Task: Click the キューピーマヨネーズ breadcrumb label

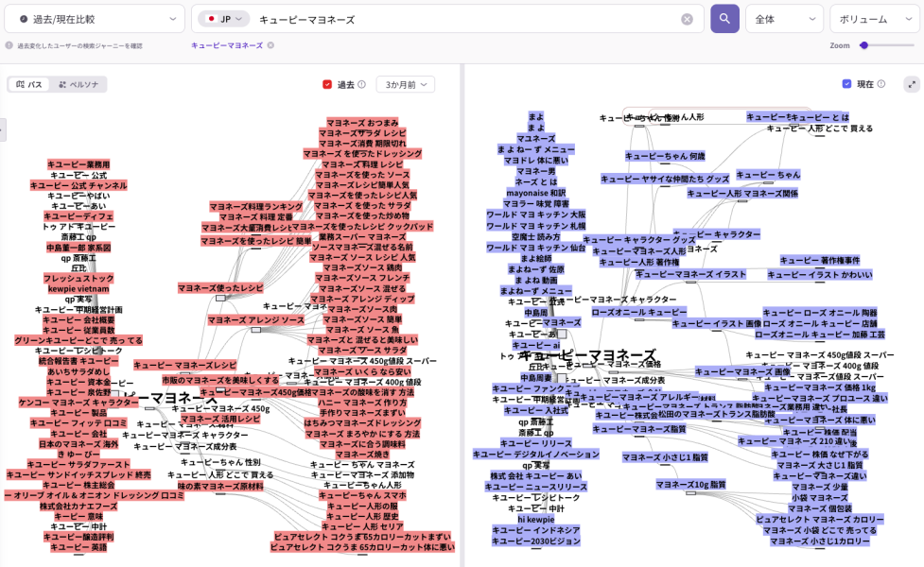Action: coord(227,43)
